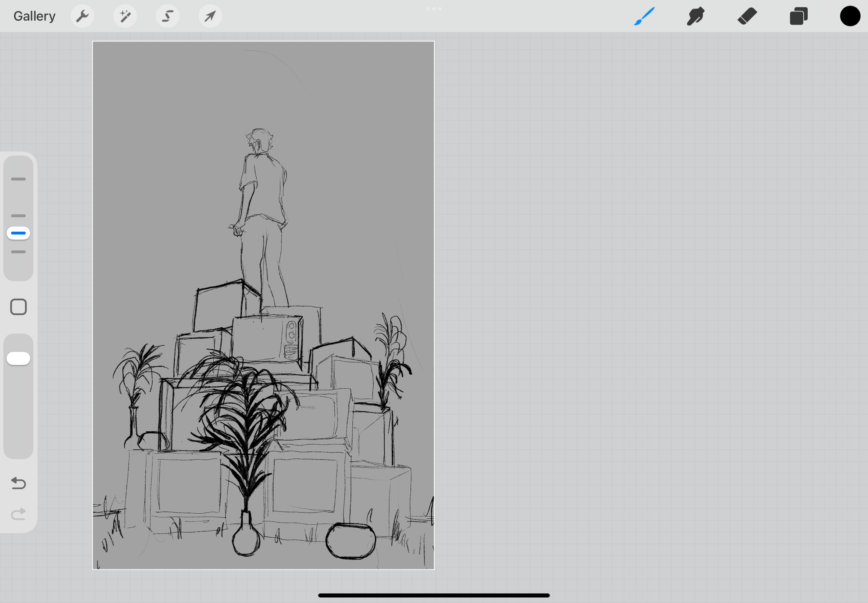This screenshot has height=603, width=868.
Task: Select the Paint brush tool
Action: pos(644,16)
